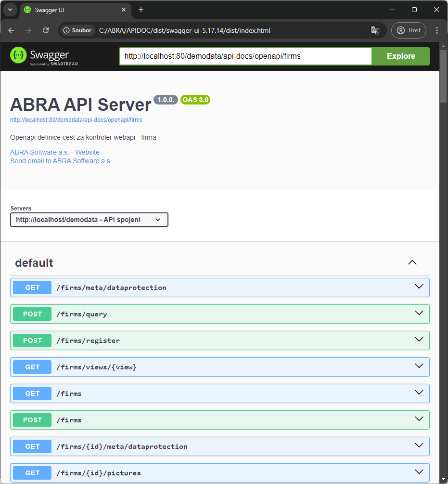448x484 pixels.
Task: Close the Swagger UI tab
Action: tap(124, 10)
